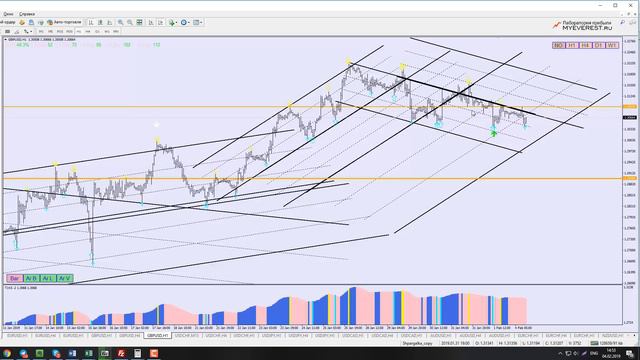Switch to the USDCAD,H4 chart tab
The height and width of the screenshot is (360, 640).
point(382,336)
